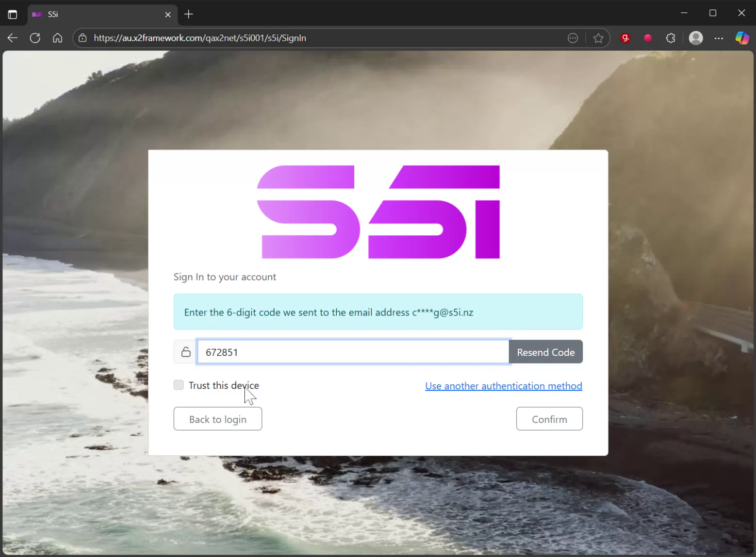Image resolution: width=756 pixels, height=557 pixels.
Task: Click the lock icon beside code field
Action: tap(186, 352)
